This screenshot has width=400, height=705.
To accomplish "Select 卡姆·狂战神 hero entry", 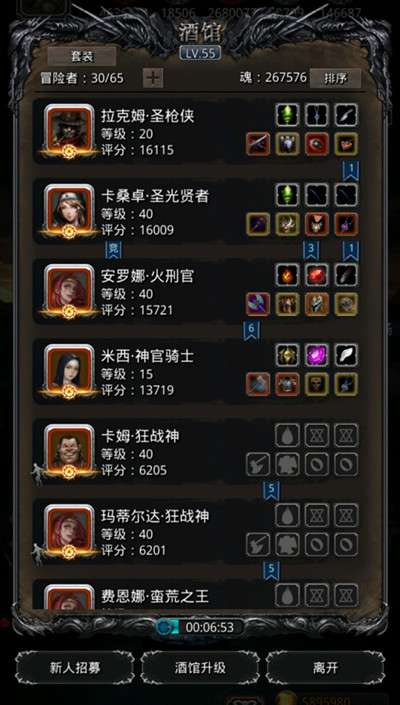I will coord(200,451).
